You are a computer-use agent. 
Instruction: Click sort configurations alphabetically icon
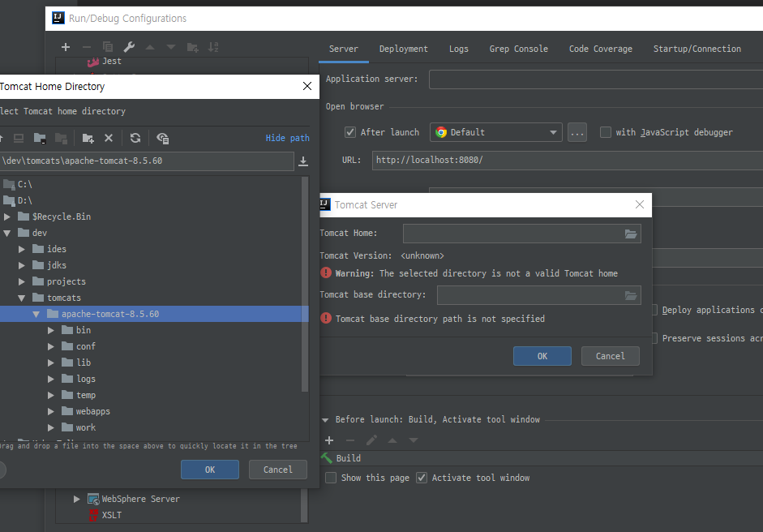[213, 47]
